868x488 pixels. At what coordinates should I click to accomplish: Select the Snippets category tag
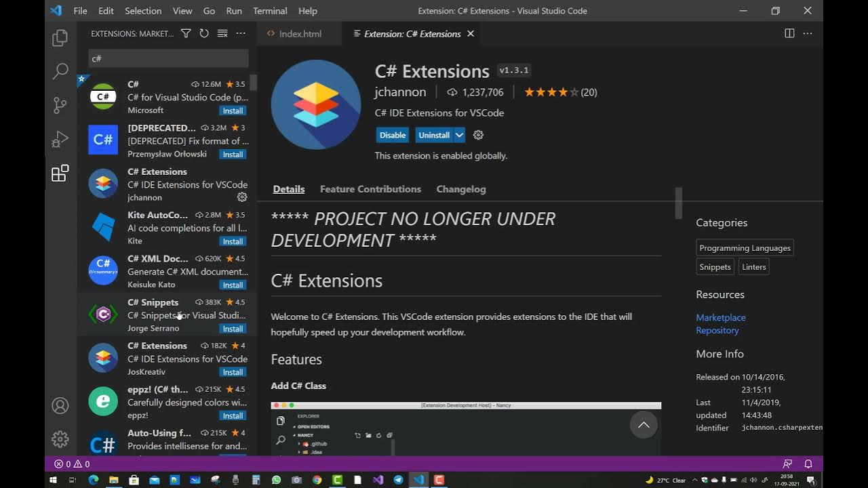715,267
